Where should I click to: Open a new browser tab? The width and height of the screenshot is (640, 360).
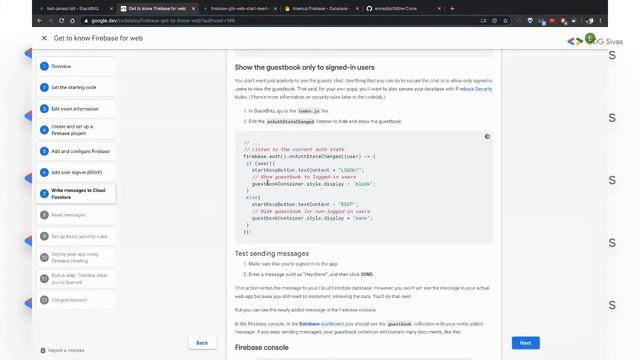[x=452, y=8]
